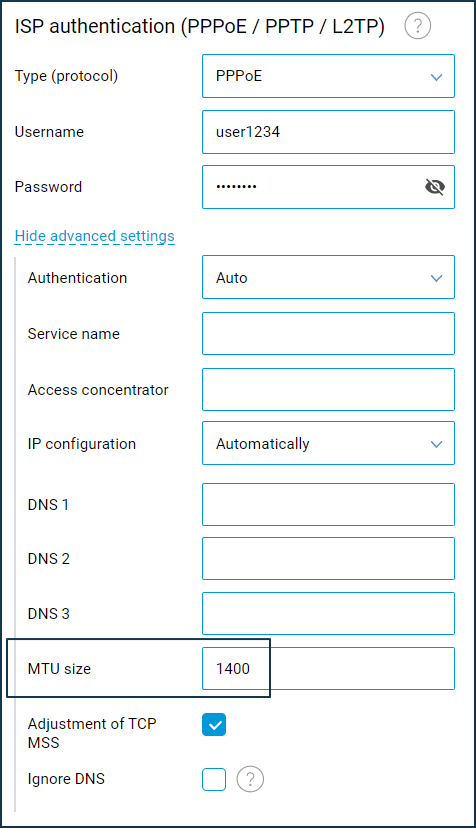Click help icon beside Ignore DNS
This screenshot has width=476, height=828.
[x=250, y=779]
